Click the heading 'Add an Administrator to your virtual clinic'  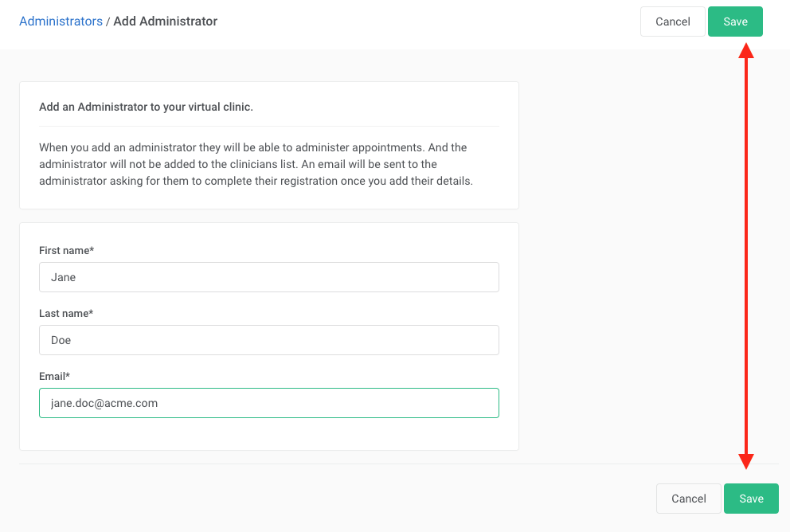146,107
